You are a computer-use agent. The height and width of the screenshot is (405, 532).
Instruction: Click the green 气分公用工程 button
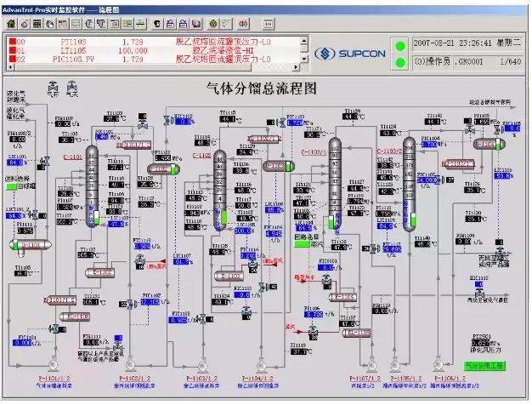pyautogui.click(x=485, y=366)
